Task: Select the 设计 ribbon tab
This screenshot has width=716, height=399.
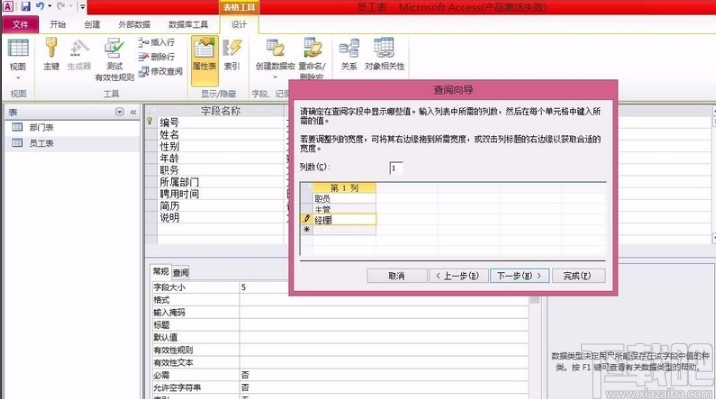Action: tap(239, 25)
